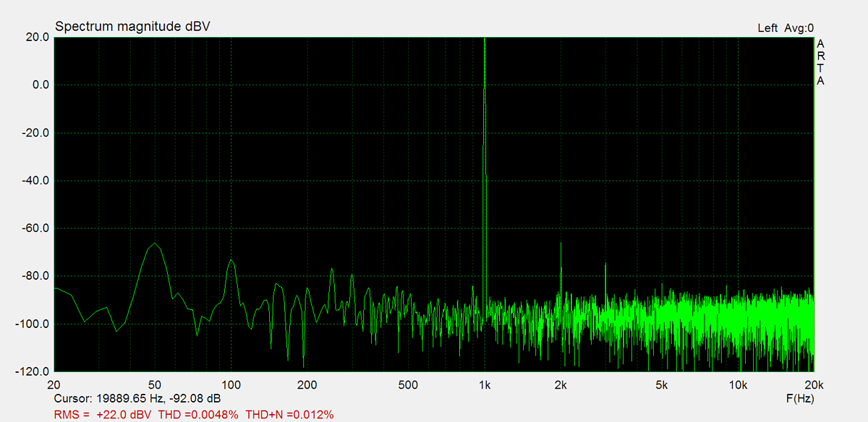The height and width of the screenshot is (422, 868).
Task: Click the vertical ARTA label beside the graph
Action: [820, 62]
